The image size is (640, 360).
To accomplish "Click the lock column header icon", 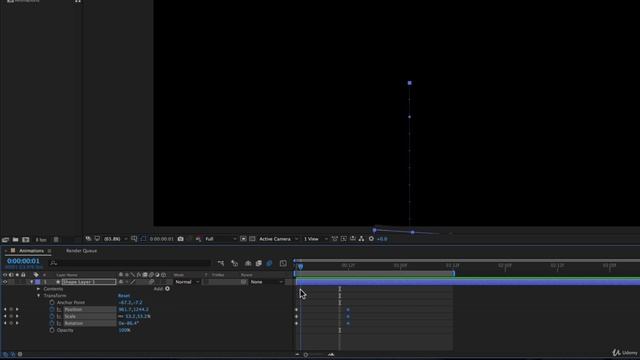I will [23, 275].
